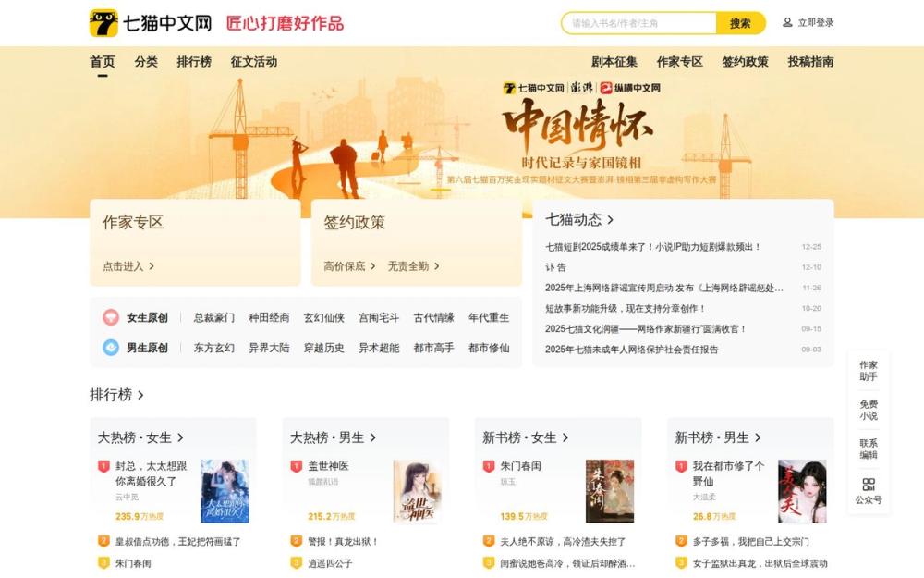Click rank 2 badge beside 夫人绝不原谅

(489, 541)
